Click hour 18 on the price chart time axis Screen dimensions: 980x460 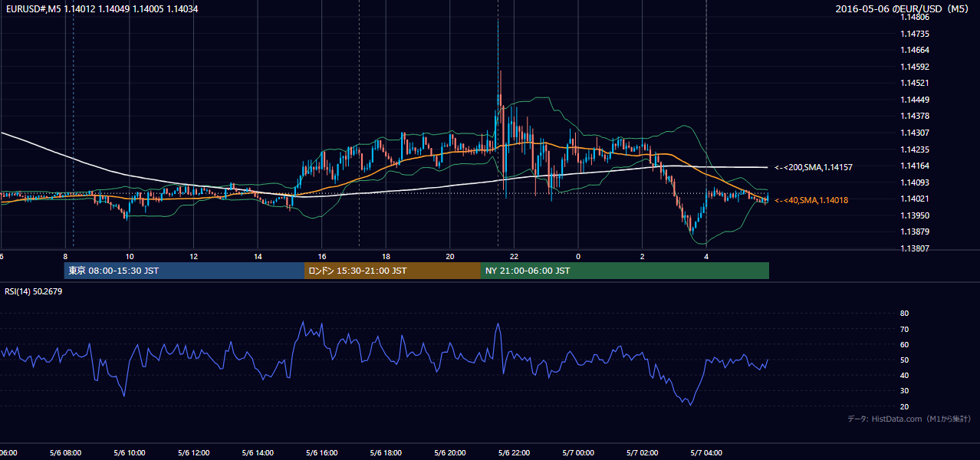[386, 256]
